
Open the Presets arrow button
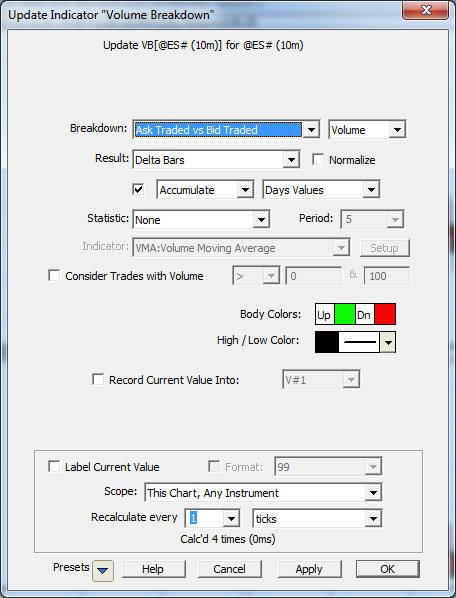pyautogui.click(x=103, y=571)
